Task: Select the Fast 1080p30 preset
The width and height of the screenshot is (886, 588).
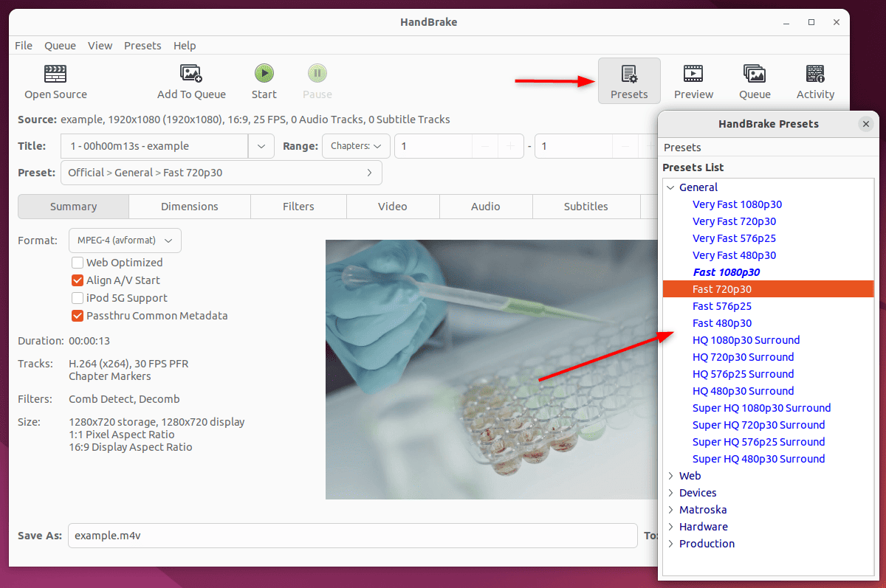Action: tap(726, 271)
